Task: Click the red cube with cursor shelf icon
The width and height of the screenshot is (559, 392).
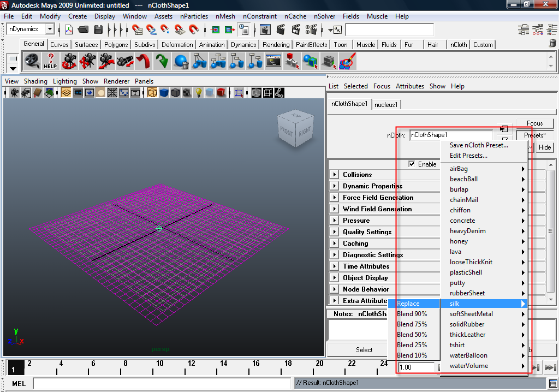Action: pyautogui.click(x=292, y=61)
